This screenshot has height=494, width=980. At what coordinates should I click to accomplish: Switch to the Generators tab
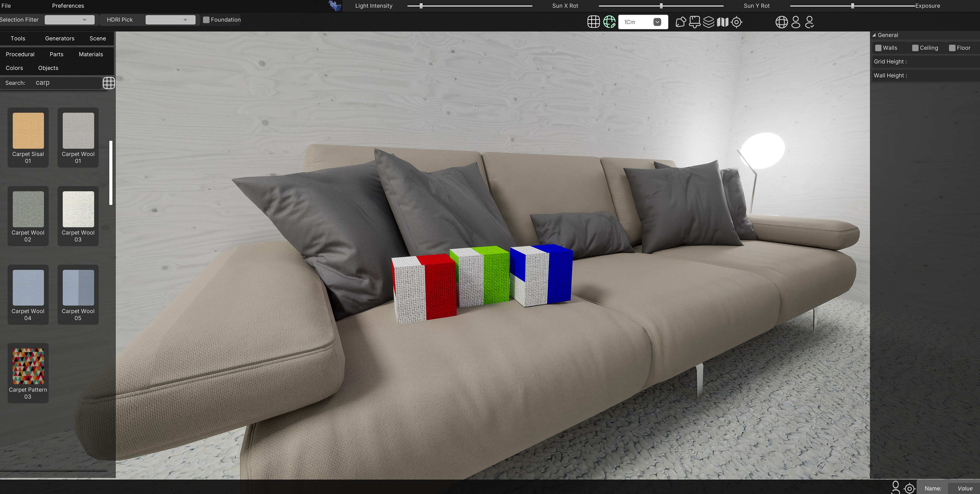(60, 39)
